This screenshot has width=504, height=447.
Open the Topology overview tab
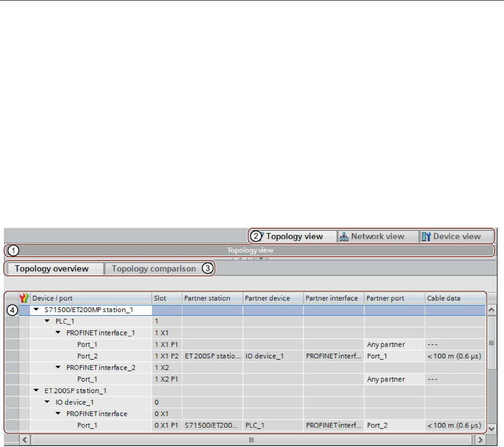point(55,269)
